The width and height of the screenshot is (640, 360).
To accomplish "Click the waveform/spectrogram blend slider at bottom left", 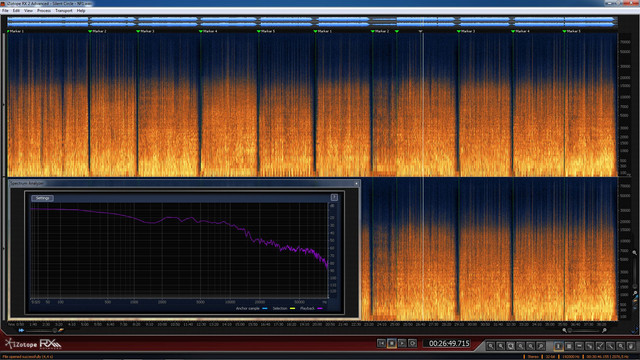I will [41, 330].
